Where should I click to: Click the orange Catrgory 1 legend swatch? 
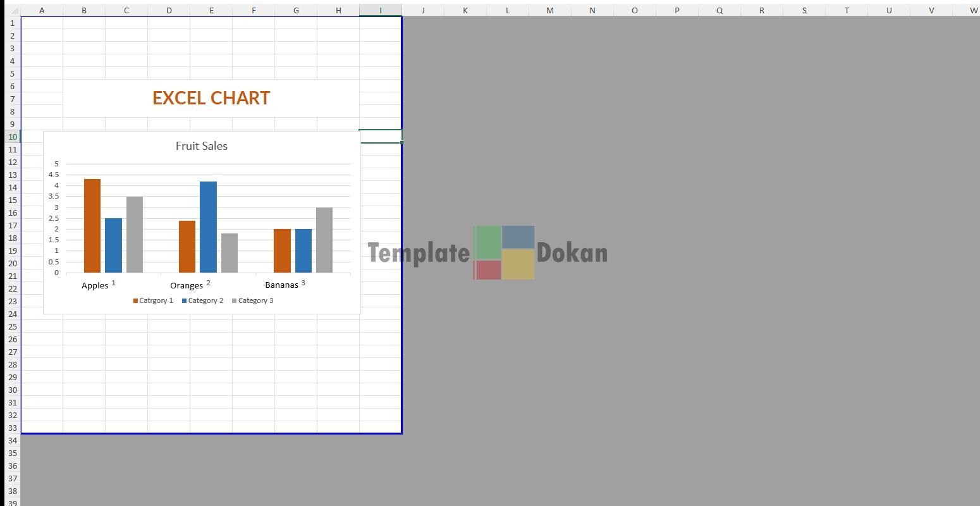135,301
